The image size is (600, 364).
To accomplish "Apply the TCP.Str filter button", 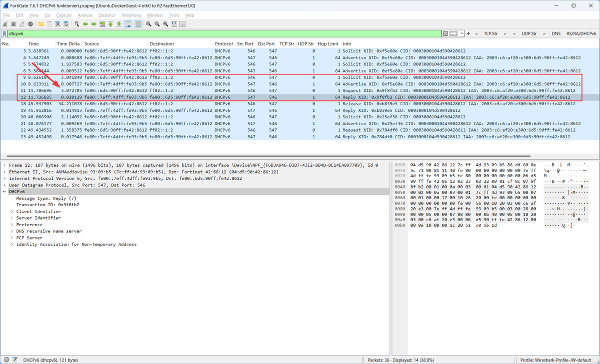I will [x=490, y=33].
